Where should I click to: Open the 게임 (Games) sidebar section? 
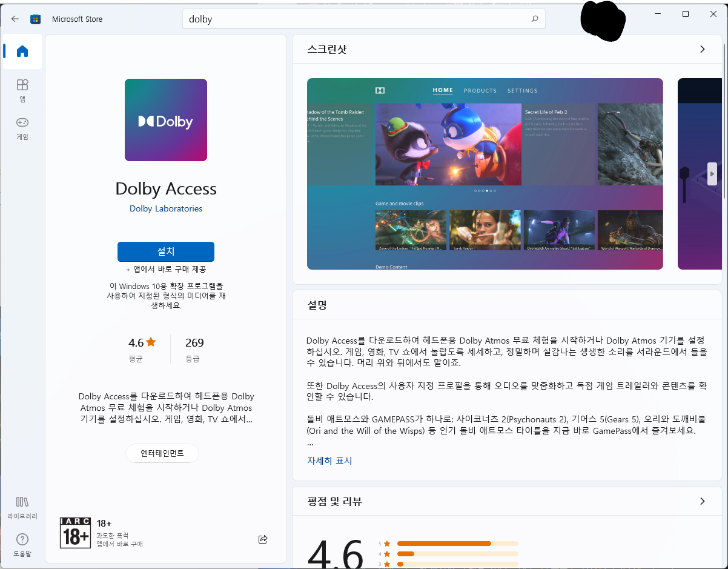click(x=22, y=128)
